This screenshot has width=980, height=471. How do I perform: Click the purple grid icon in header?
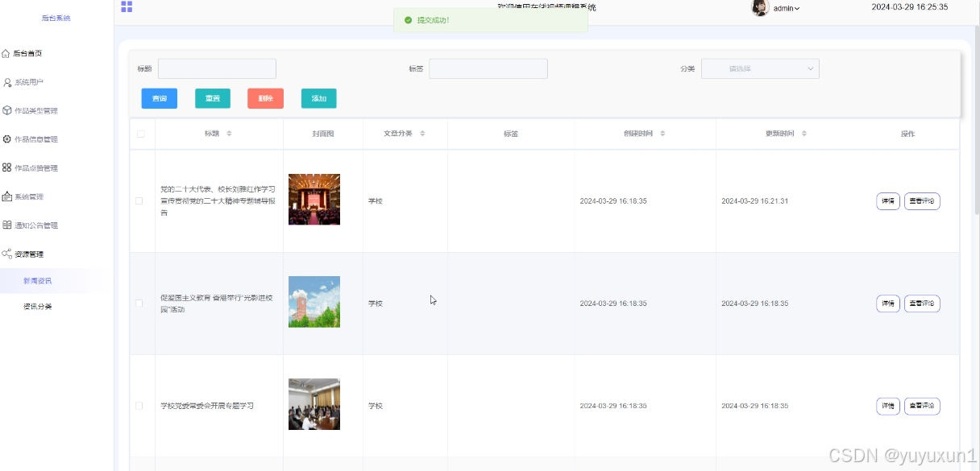click(x=127, y=6)
